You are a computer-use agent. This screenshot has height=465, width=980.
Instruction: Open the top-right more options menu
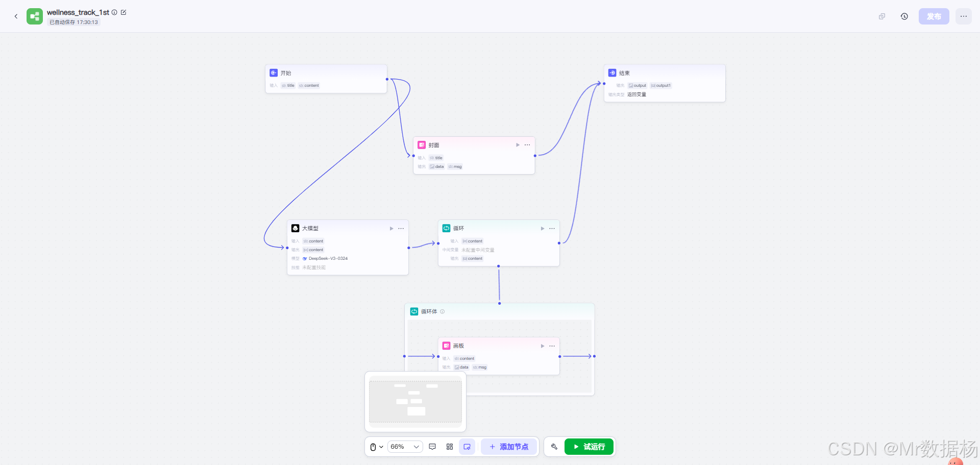point(964,16)
